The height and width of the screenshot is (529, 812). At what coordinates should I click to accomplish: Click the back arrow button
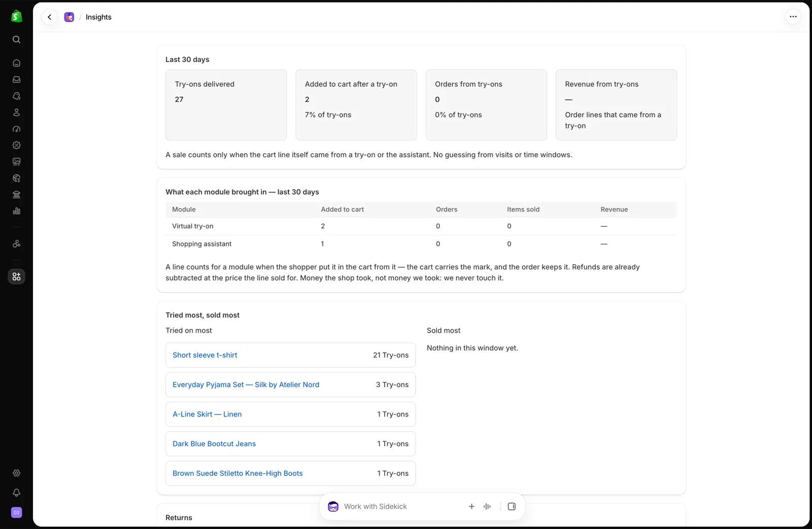pos(49,17)
